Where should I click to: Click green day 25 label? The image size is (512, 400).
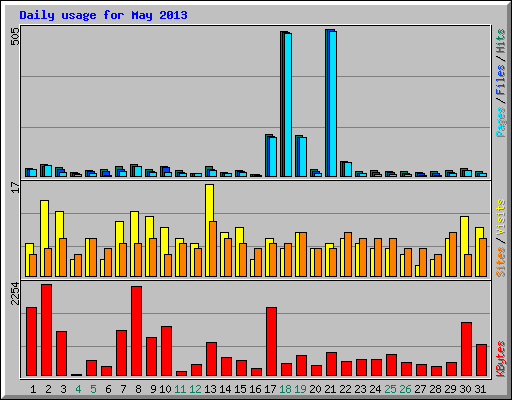(390, 389)
